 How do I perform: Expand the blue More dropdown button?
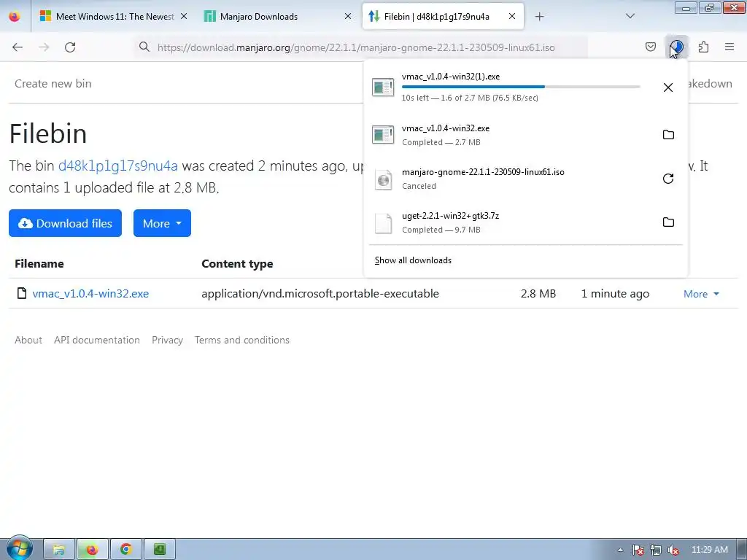[162, 223]
